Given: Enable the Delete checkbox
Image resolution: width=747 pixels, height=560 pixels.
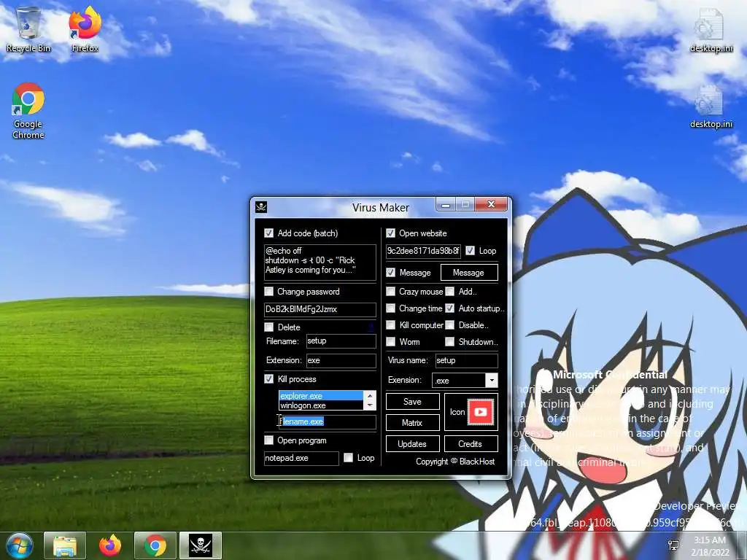Looking at the screenshot, I should click(x=269, y=327).
